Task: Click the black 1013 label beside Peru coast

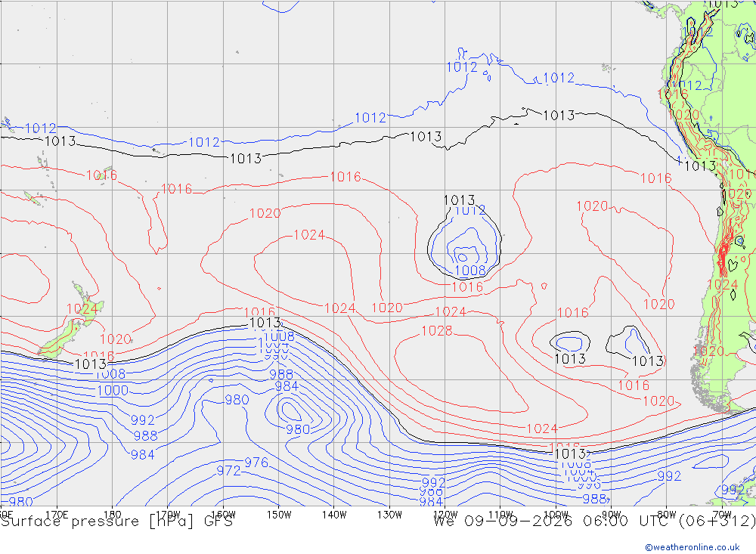Action: [700, 166]
